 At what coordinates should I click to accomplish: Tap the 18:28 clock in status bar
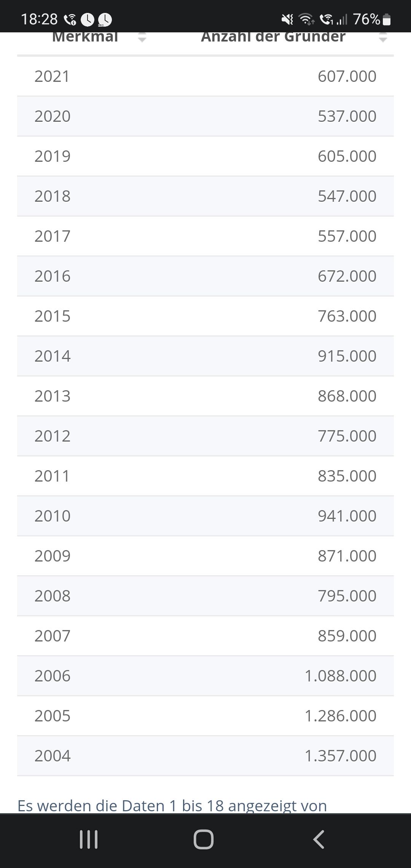(x=39, y=19)
